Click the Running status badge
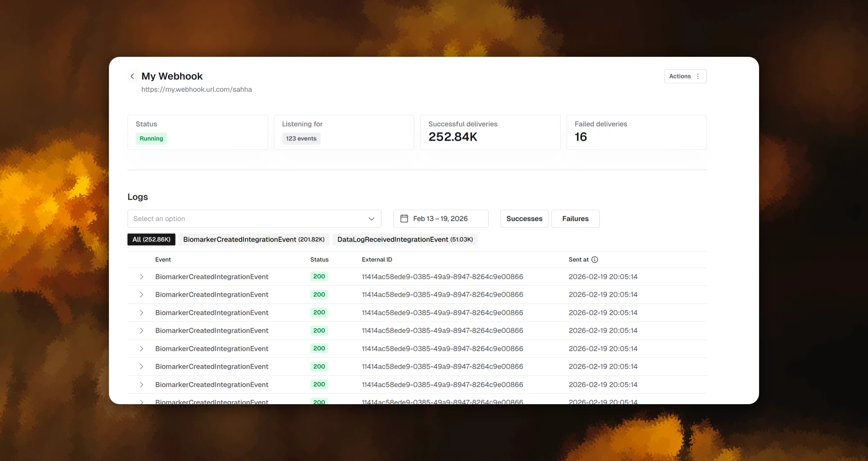868x461 pixels. coord(151,138)
